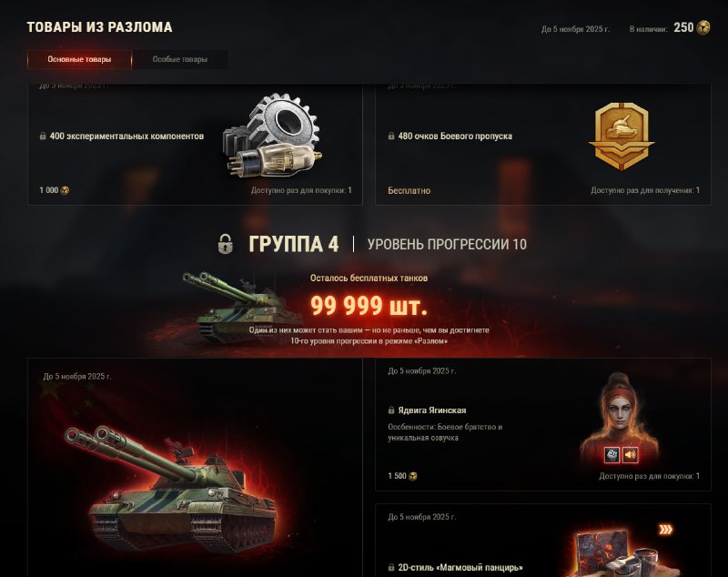Screen dimensions: 728x577
Task: Switch to the Основные товары tab
Action: 79,59
